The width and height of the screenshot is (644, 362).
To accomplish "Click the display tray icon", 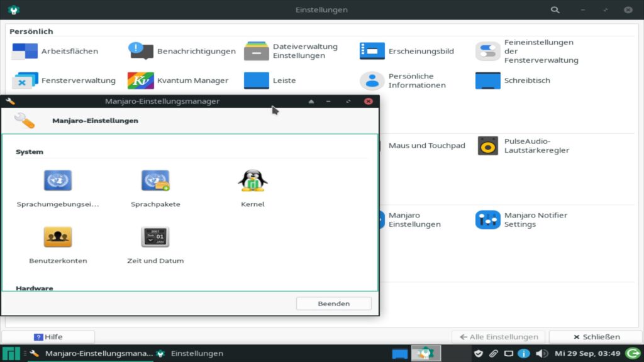I will click(x=508, y=353).
